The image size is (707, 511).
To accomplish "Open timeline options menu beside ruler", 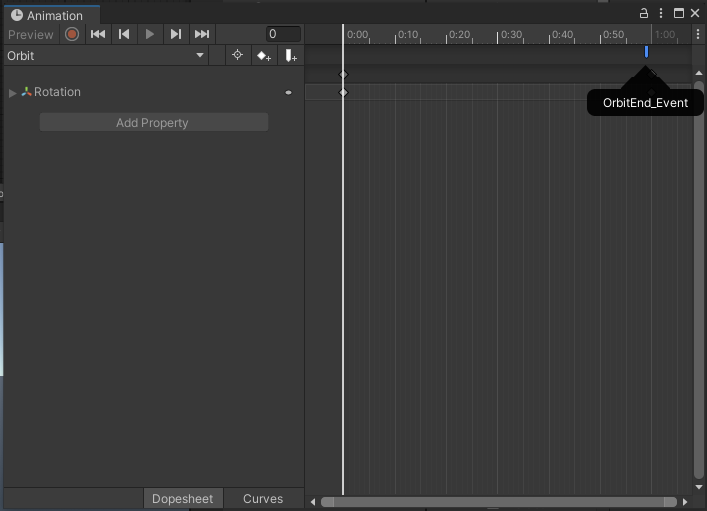I will (x=697, y=34).
